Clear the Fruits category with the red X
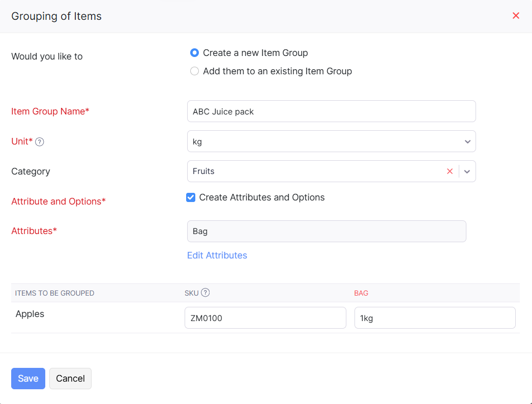This screenshot has height=404, width=532. click(x=450, y=171)
